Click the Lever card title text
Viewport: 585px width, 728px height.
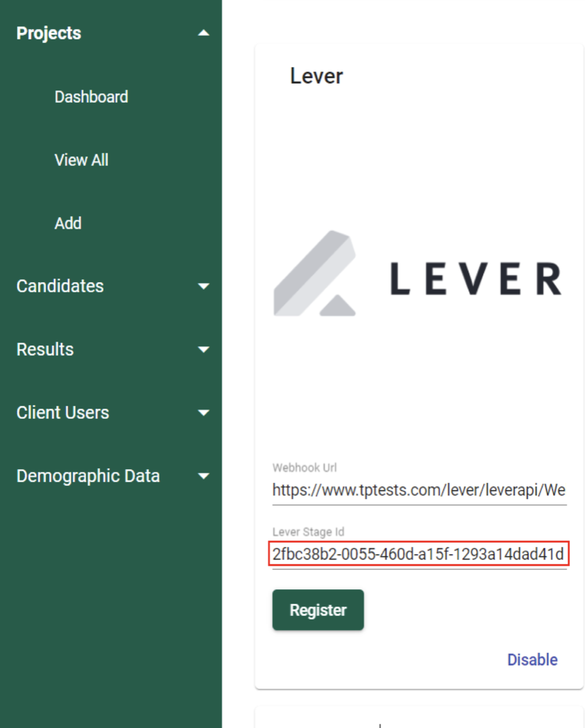click(x=317, y=76)
